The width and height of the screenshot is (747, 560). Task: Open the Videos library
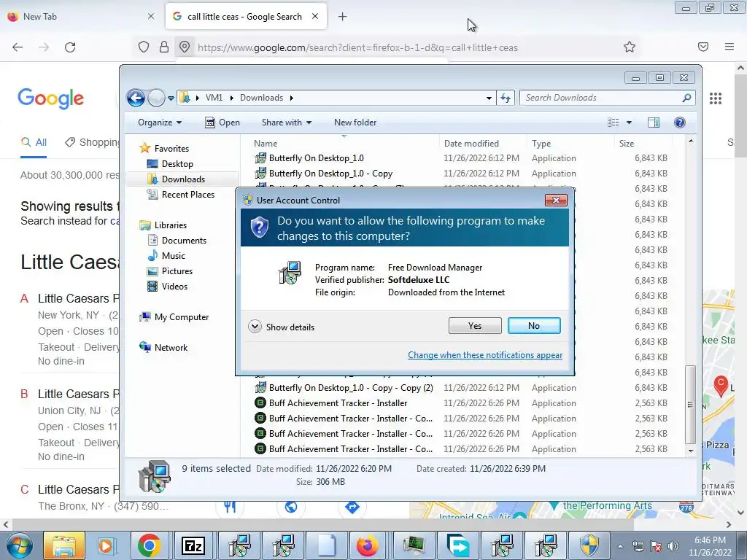(x=167, y=286)
